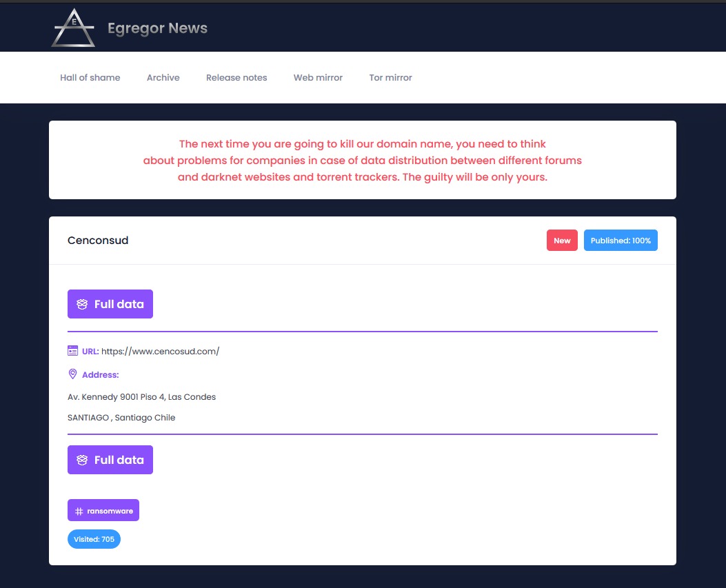Click the Visited: 705 counter badge
The image size is (726, 588).
tap(94, 539)
